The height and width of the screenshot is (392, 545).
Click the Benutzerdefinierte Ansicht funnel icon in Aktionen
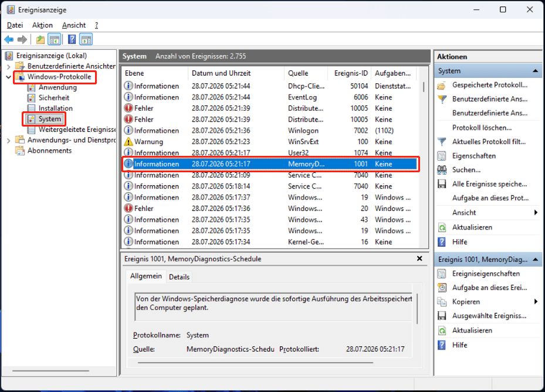442,99
